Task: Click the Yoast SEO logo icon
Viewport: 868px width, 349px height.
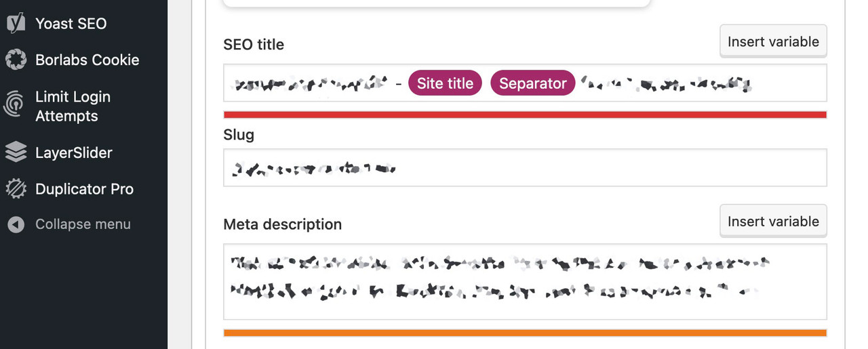Action: pyautogui.click(x=16, y=23)
